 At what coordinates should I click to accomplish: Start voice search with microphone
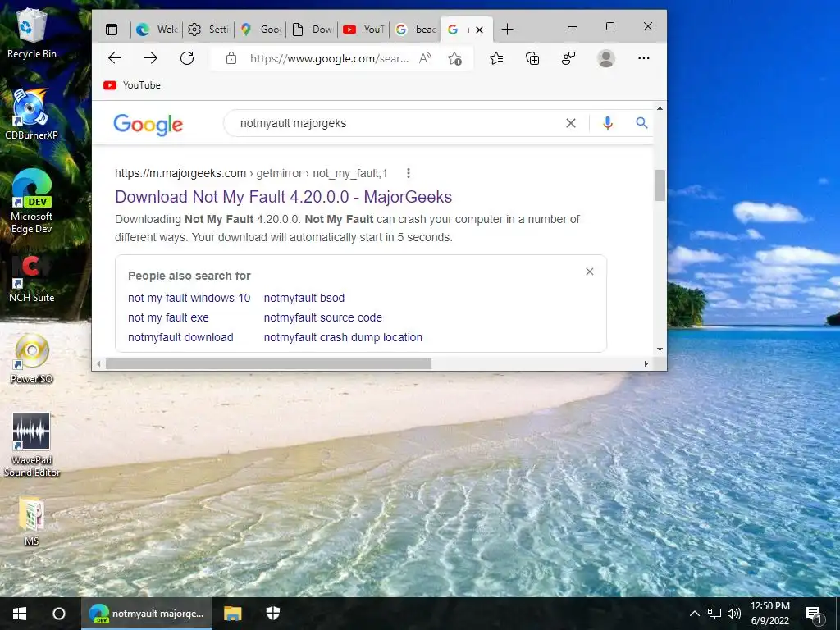608,123
